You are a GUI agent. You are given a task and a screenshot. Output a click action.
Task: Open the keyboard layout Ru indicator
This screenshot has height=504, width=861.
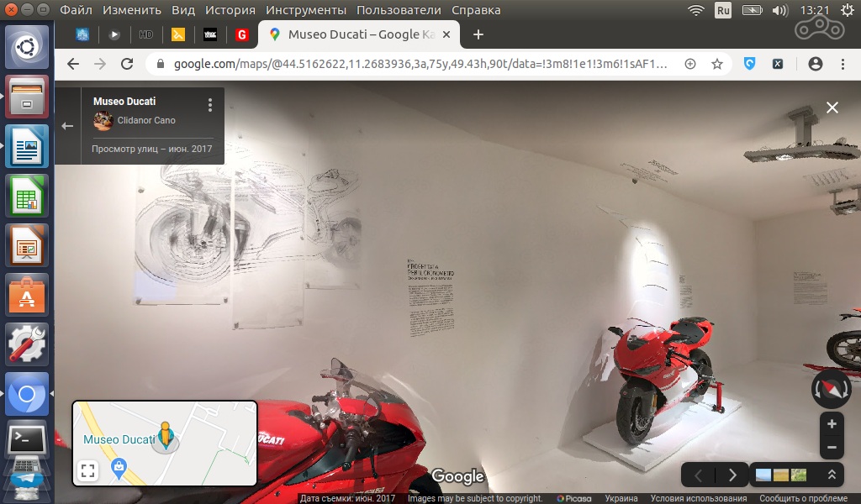coord(723,10)
